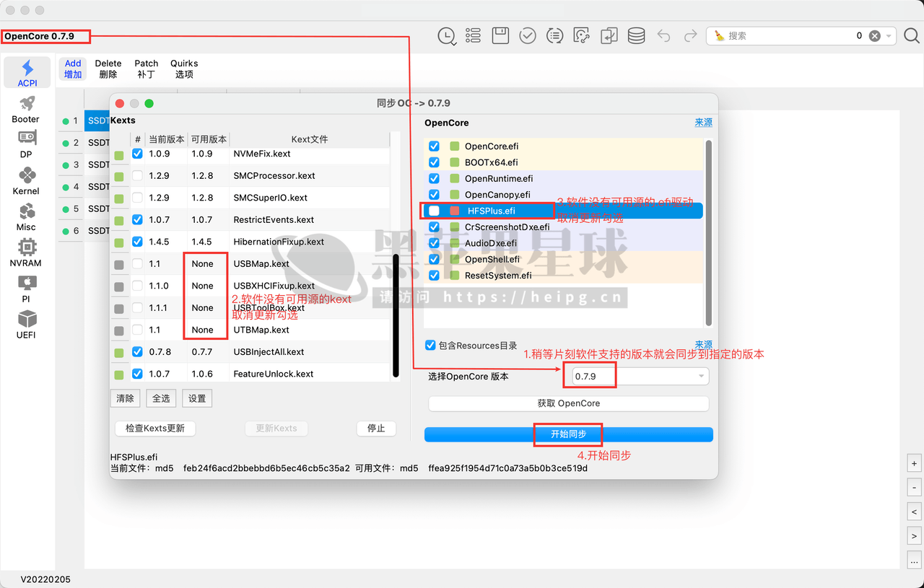Open recent files clock icon
Viewport: 924px width, 588px height.
[x=447, y=36]
